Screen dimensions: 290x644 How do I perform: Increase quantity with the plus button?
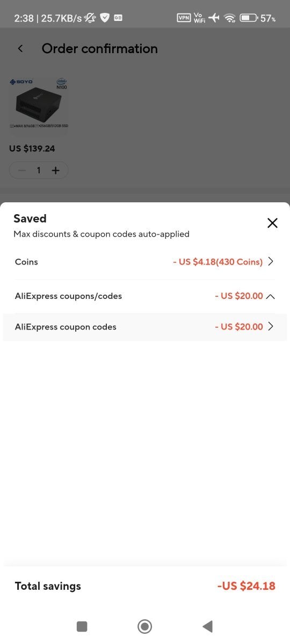pyautogui.click(x=55, y=170)
